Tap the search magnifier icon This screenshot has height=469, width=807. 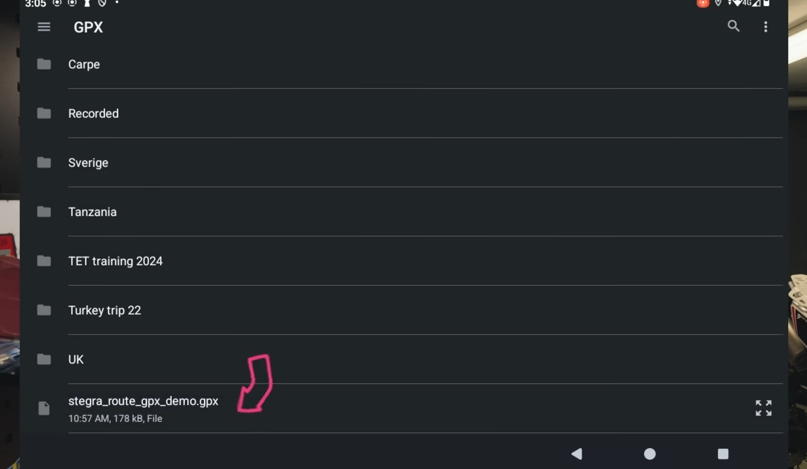click(x=733, y=27)
